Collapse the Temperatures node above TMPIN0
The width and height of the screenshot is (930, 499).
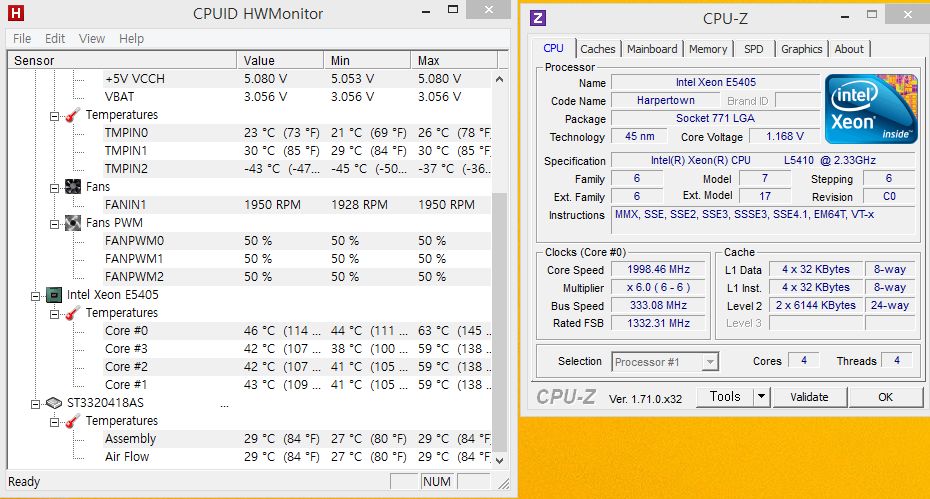pos(55,116)
